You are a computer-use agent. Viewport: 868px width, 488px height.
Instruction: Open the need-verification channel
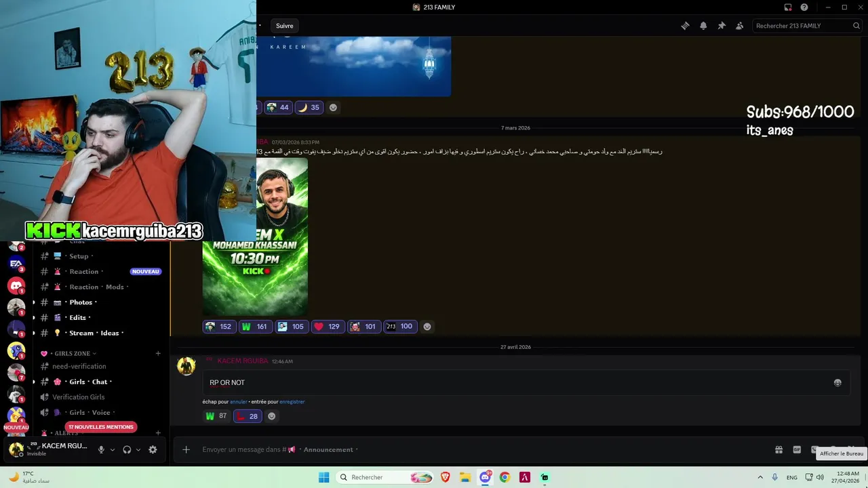tap(100, 367)
